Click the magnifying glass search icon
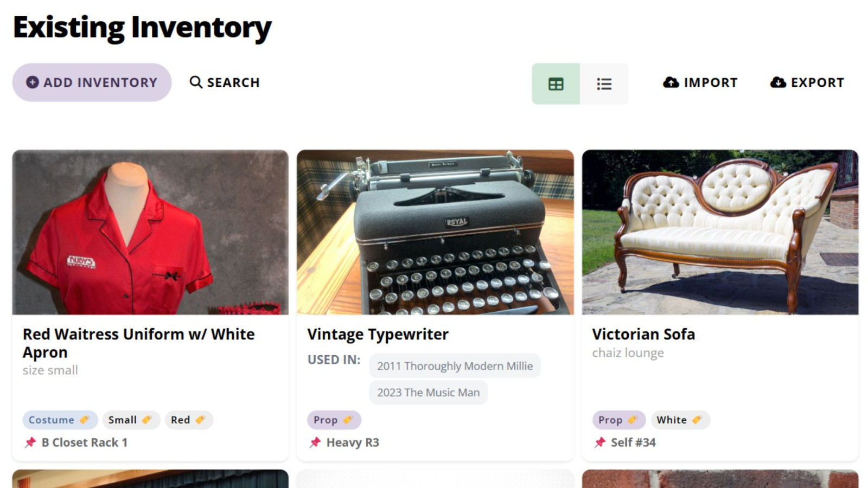Viewport: 868px width, 488px height. point(195,82)
